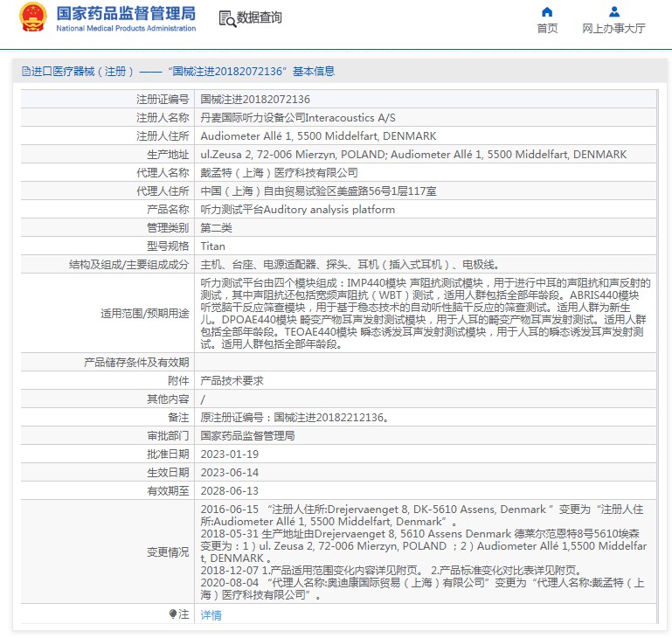Image resolution: width=672 pixels, height=638 pixels.
Task: Click the document icon before 进口医疗器械
Action: 26,71
